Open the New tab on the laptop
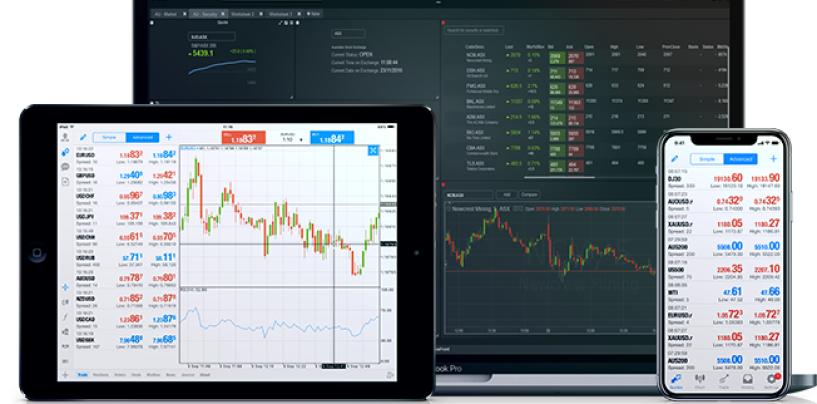The image size is (817, 404). pos(314,14)
